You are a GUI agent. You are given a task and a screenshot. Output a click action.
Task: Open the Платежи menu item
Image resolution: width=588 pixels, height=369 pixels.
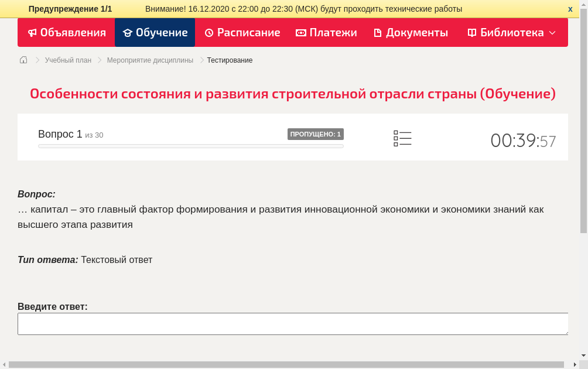326,33
